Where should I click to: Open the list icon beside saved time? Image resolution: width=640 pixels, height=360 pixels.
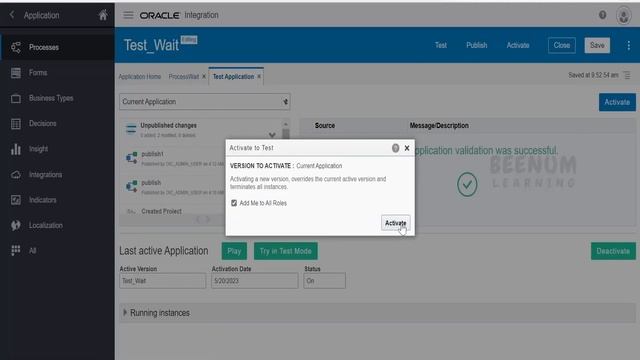pyautogui.click(x=627, y=75)
